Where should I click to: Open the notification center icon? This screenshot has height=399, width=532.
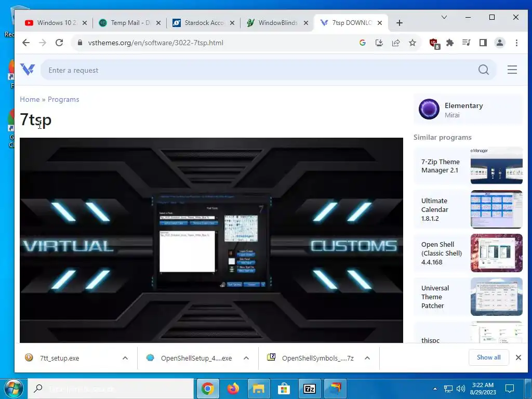click(x=510, y=389)
